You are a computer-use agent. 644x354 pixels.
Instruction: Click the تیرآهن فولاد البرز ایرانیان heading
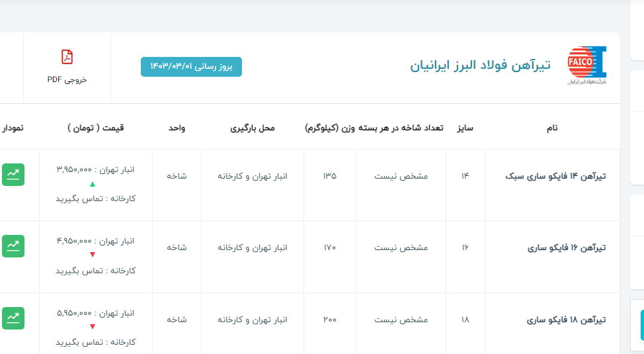480,66
